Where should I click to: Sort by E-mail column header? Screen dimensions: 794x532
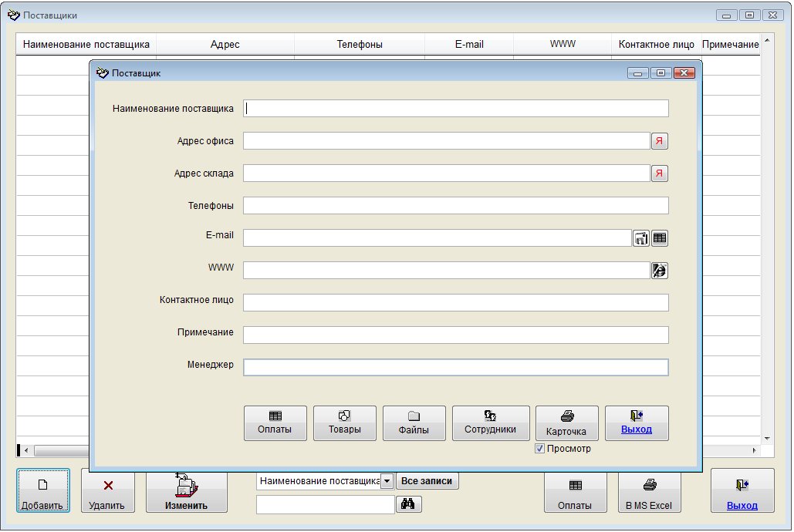469,45
